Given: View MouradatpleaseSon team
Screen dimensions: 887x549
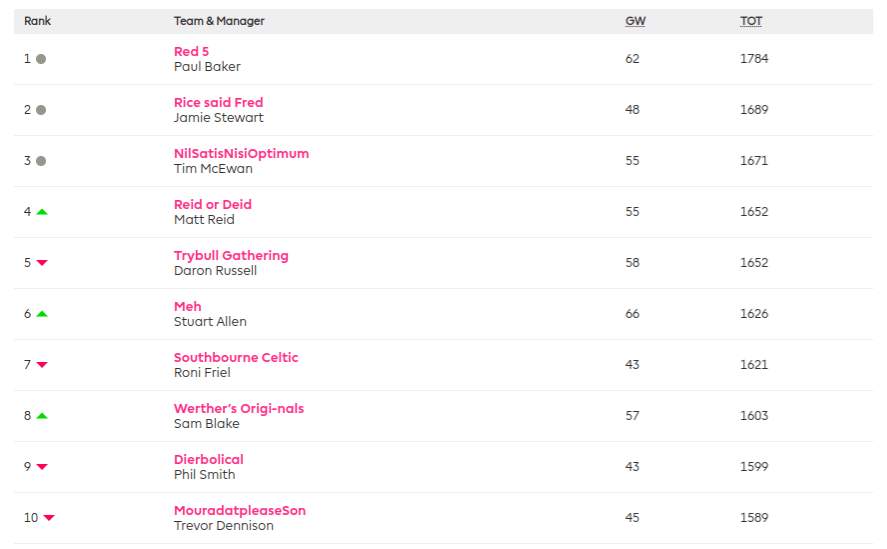Looking at the screenshot, I should pyautogui.click(x=240, y=510).
